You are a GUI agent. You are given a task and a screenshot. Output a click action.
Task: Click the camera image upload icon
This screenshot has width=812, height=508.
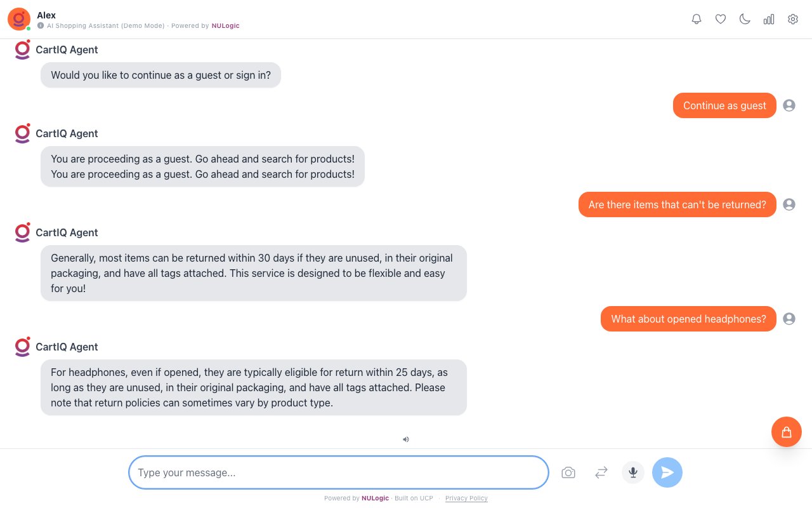click(568, 472)
